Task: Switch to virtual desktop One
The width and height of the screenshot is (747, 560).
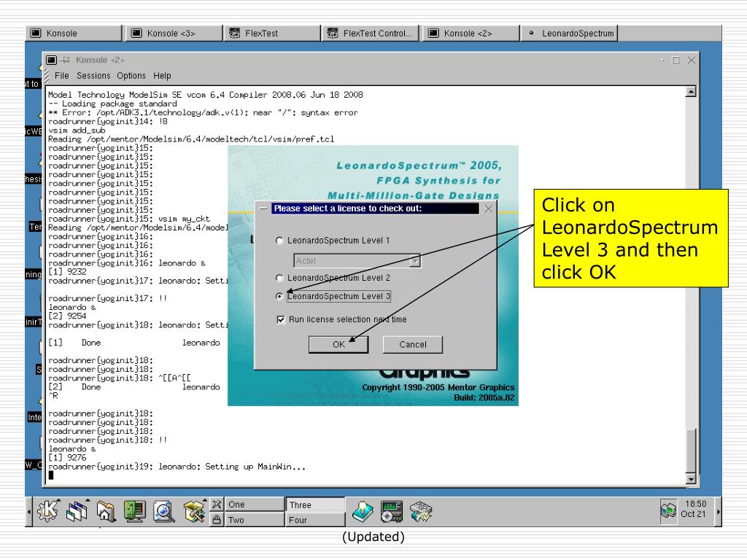Action: [x=254, y=505]
